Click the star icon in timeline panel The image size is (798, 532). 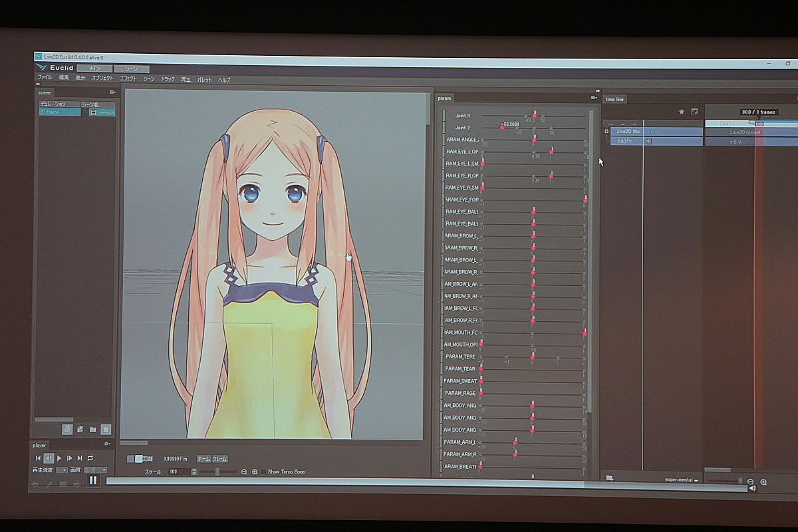coord(681,112)
